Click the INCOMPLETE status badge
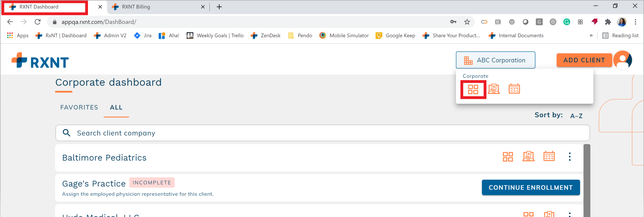This screenshot has width=644, height=217. (x=152, y=183)
